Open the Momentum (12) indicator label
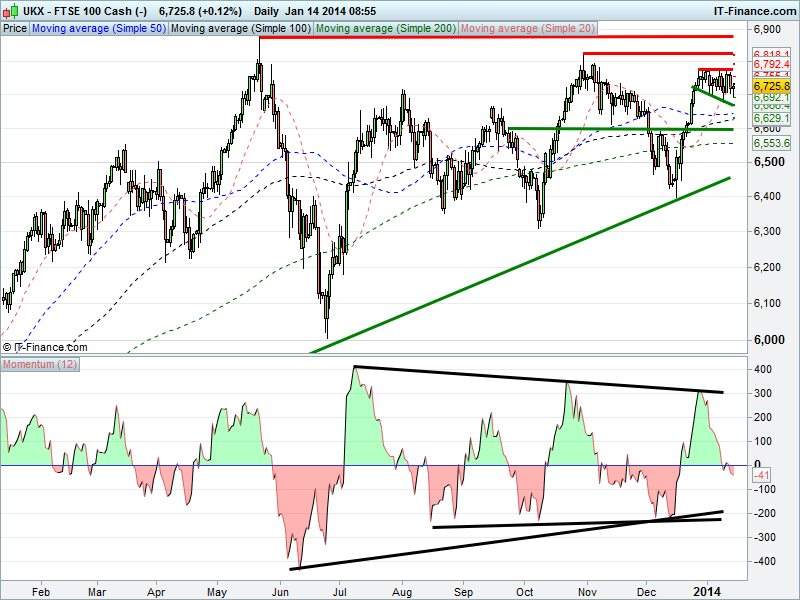 pyautogui.click(x=40, y=364)
